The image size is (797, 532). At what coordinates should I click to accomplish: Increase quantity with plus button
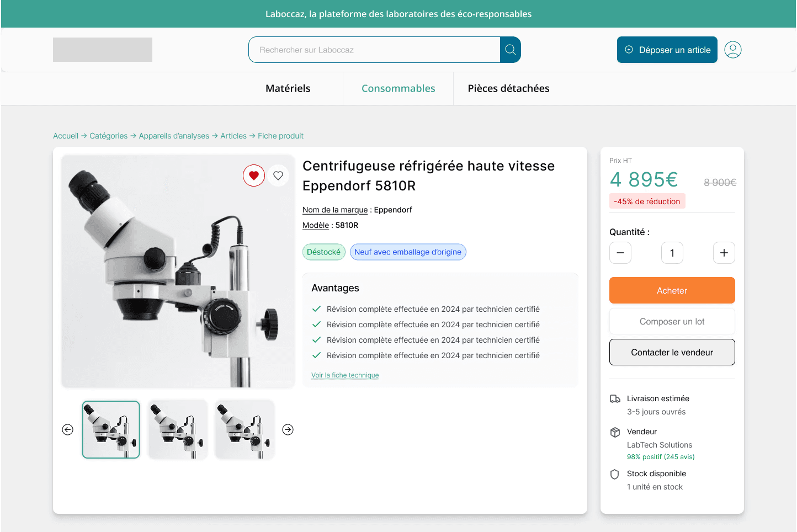point(724,253)
